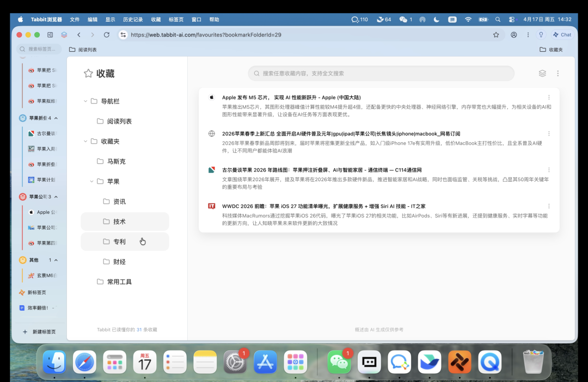This screenshot has width=588, height=382.
Task: Select the 专利 folder
Action: point(125,242)
